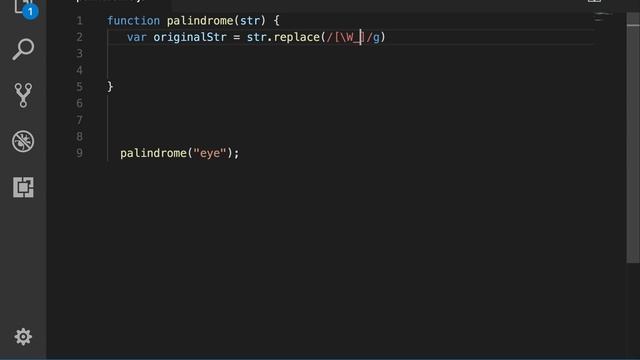Click the 'var' keyword on line 2
This screenshot has width=640, height=360.
tap(137, 37)
